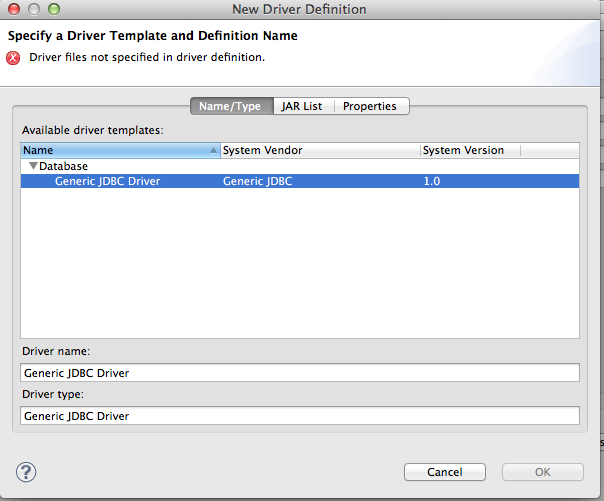Click the red close window button
The width and height of the screenshot is (604, 501).
[x=14, y=9]
